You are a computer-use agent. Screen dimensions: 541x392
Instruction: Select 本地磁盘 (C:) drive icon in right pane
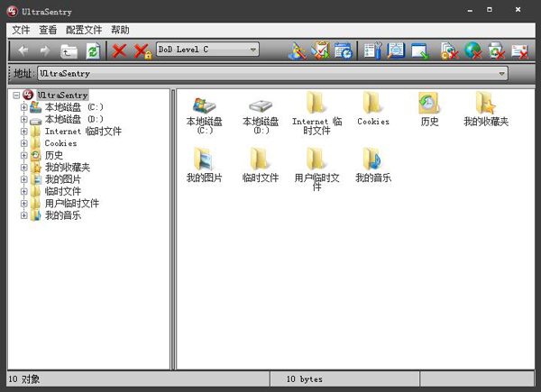205,105
